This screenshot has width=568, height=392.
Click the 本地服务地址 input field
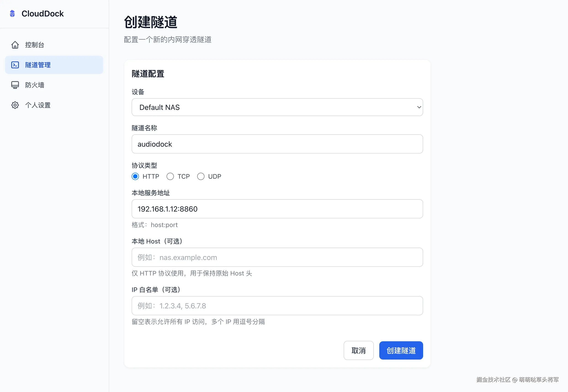pos(277,209)
